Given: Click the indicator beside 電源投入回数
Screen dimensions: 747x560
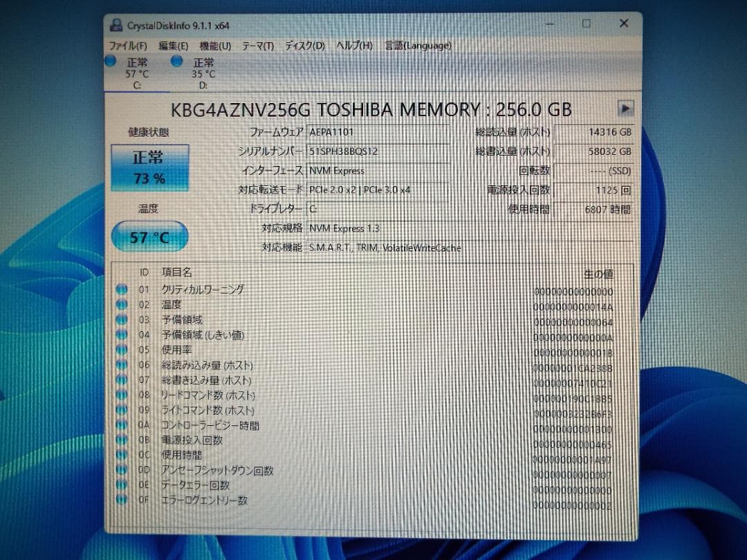Looking at the screenshot, I should [122, 440].
